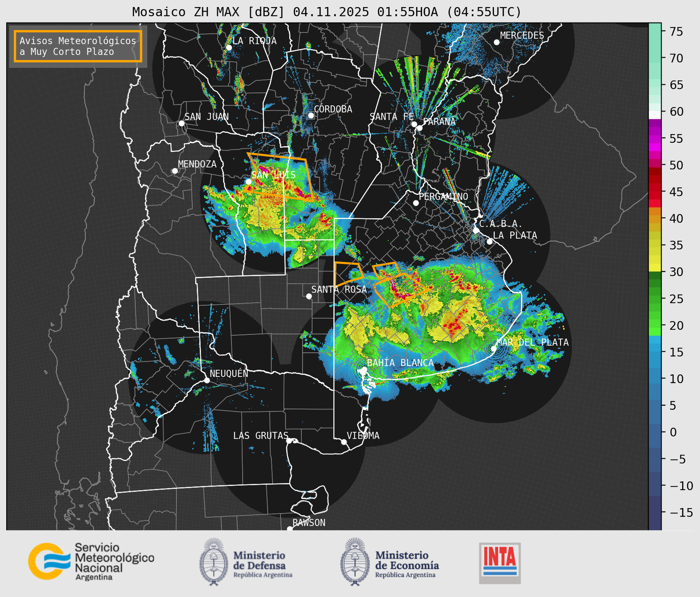Image resolution: width=700 pixels, height=597 pixels.
Task: Click the SANTA FE city label
Action: click(392, 117)
